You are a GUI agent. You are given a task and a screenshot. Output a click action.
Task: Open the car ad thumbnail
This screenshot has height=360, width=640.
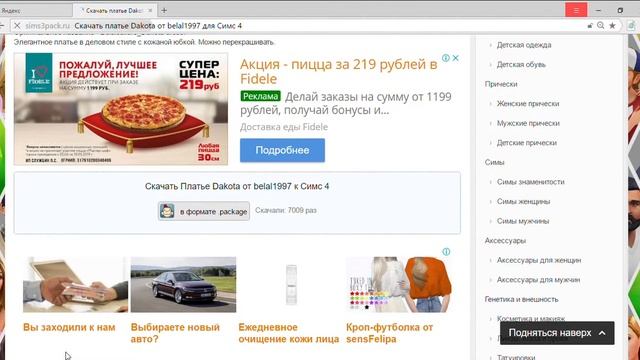[x=183, y=284]
